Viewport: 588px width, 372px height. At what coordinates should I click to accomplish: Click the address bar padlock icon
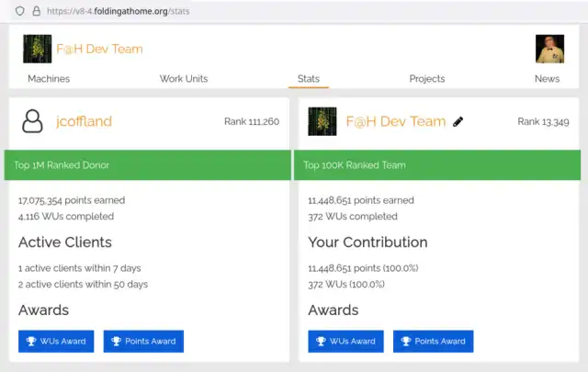click(x=36, y=10)
